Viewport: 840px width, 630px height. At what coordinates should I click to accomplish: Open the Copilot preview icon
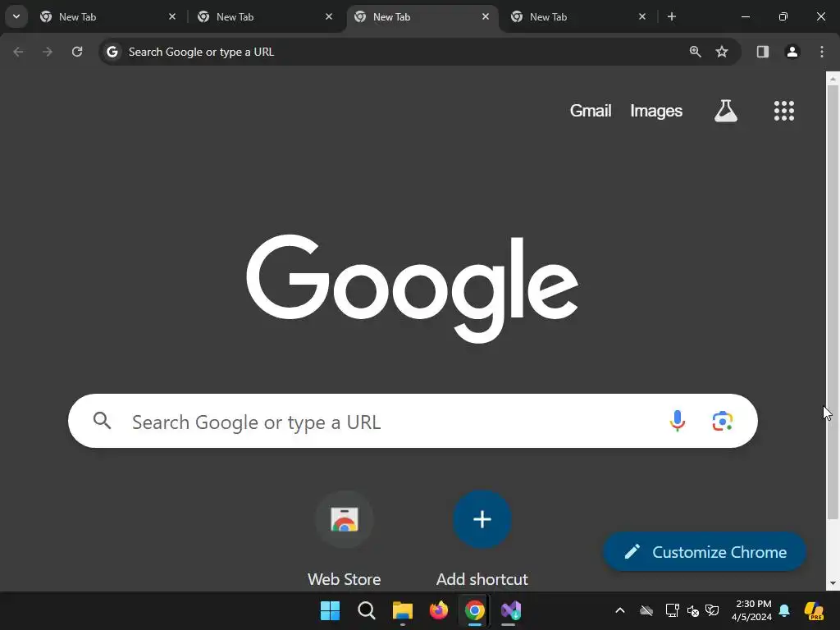click(815, 610)
